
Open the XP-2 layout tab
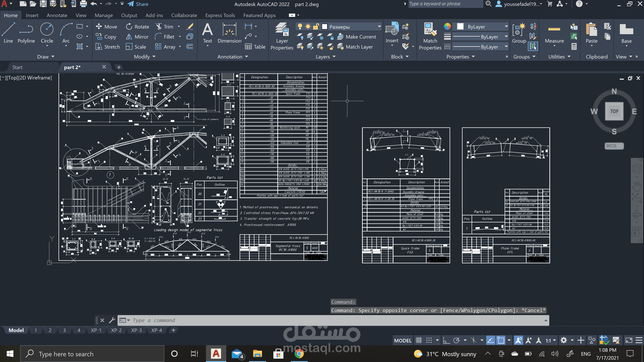tap(116, 330)
